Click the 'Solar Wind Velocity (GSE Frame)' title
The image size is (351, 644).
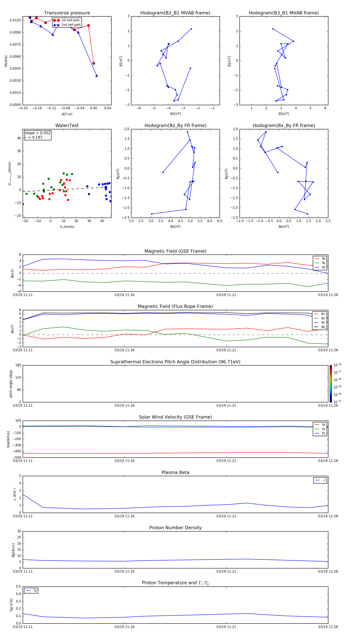(175, 417)
